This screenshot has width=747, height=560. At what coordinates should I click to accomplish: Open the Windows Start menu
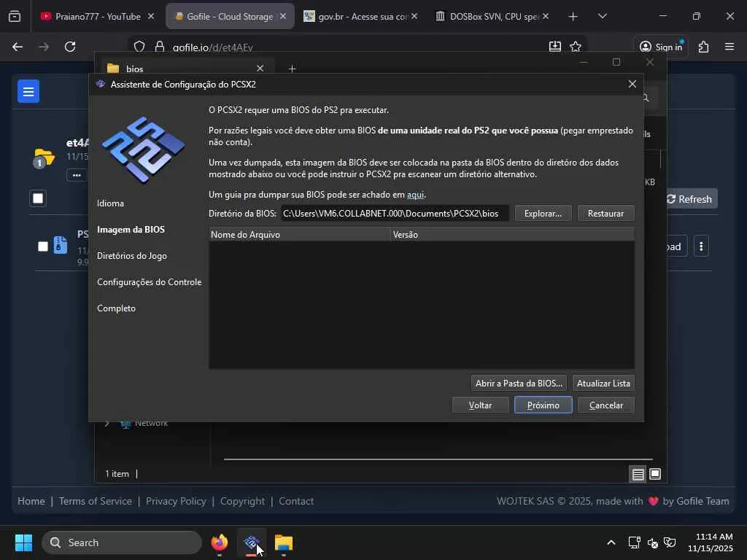pyautogui.click(x=23, y=542)
